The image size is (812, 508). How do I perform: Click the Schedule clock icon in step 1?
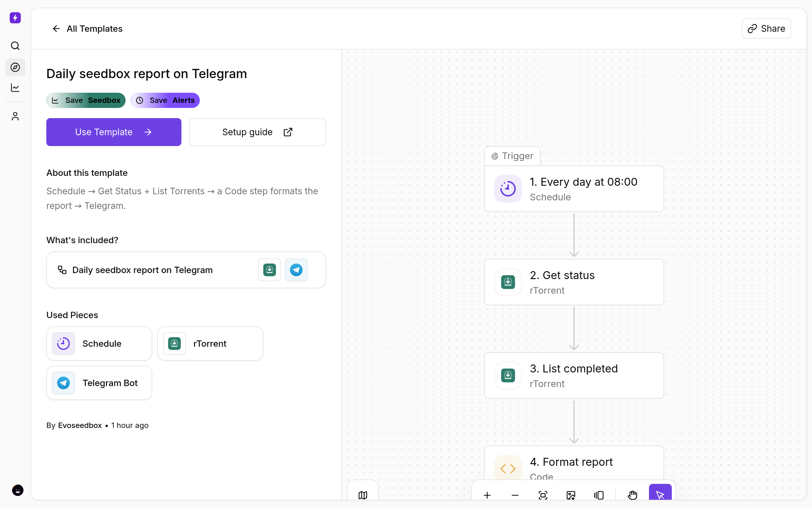tap(508, 189)
